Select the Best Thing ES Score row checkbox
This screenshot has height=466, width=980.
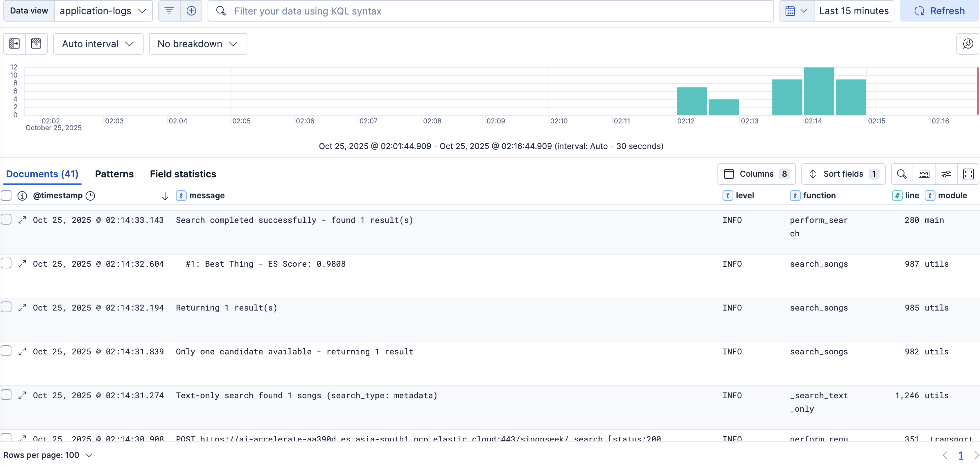[6, 263]
